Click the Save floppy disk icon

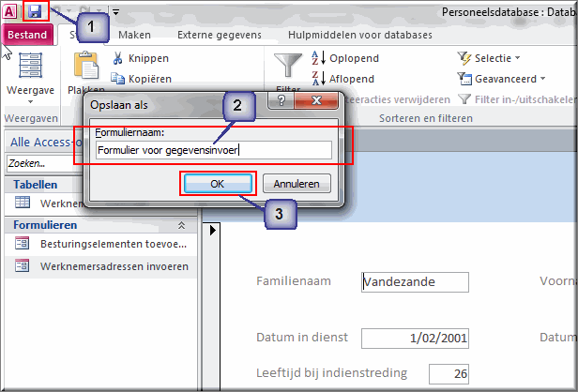click(36, 12)
